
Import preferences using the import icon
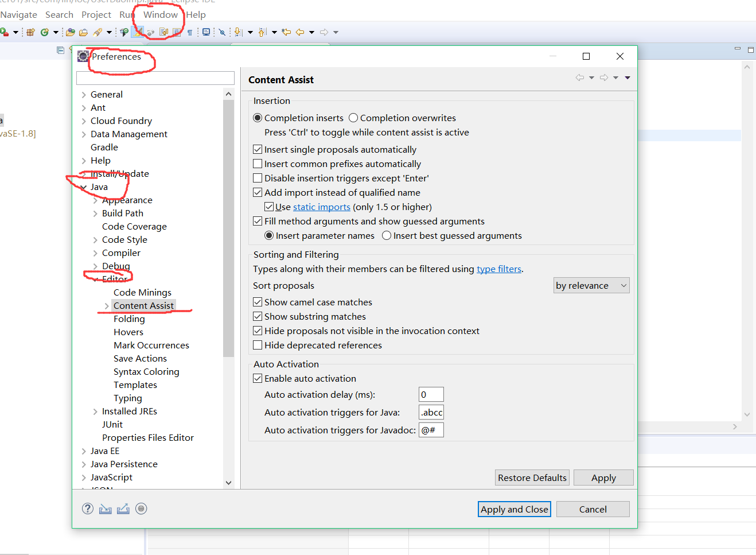[106, 509]
